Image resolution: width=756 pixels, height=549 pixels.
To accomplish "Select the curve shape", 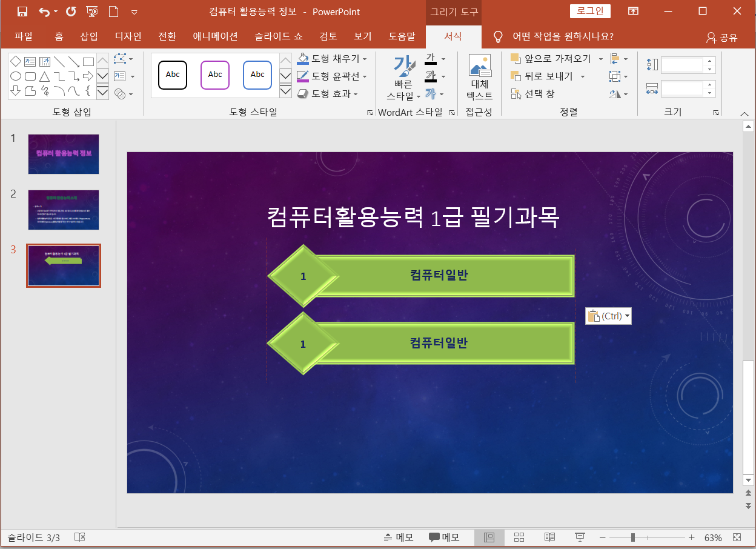I will point(74,91).
